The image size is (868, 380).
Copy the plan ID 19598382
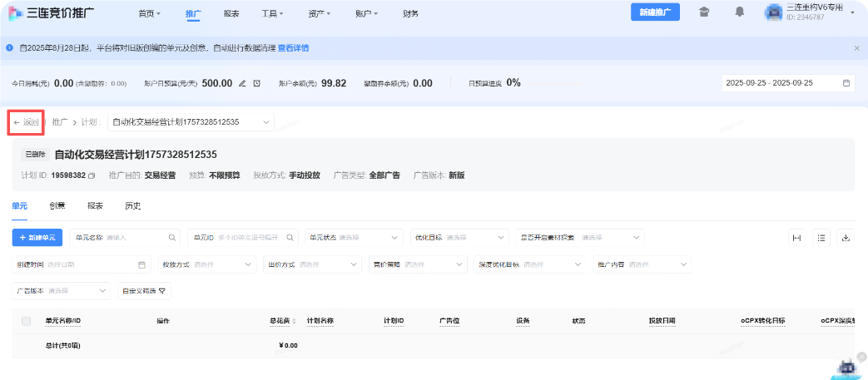click(x=92, y=175)
